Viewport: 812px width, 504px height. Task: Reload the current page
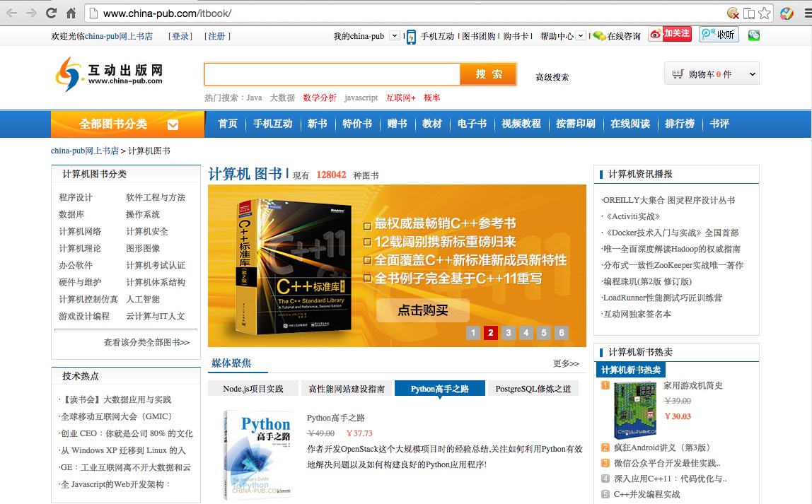pyautogui.click(x=51, y=13)
